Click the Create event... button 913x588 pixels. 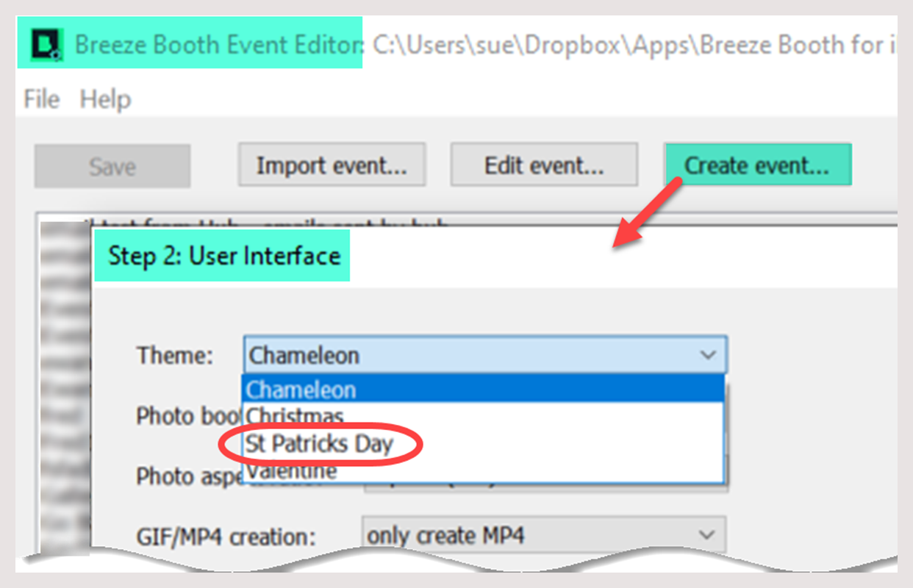[757, 165]
